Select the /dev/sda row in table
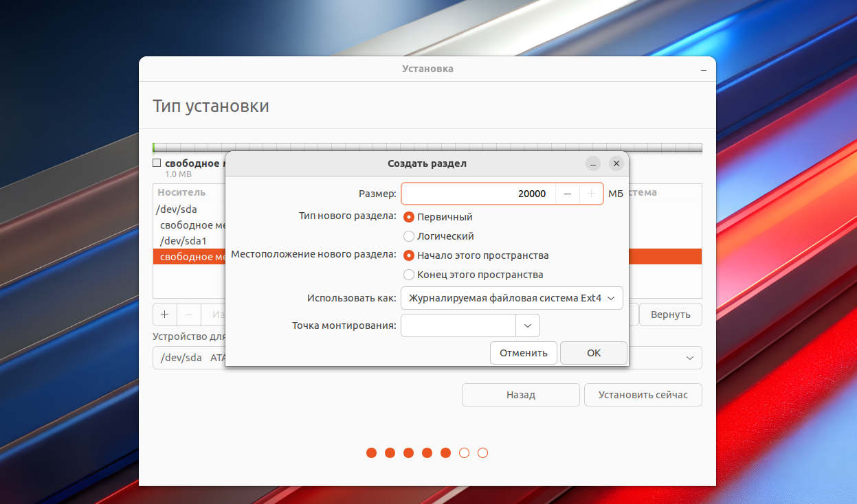The width and height of the screenshot is (857, 504). coord(180,209)
